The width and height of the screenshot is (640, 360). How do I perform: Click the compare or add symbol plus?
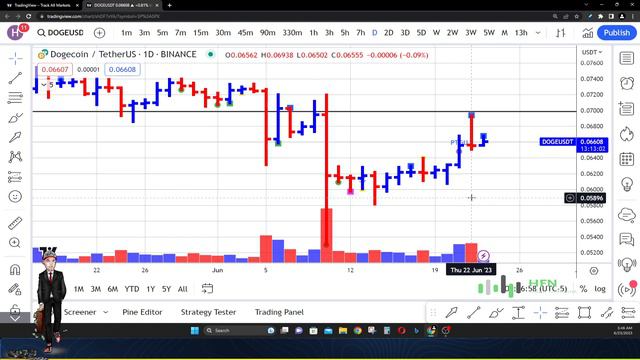click(x=99, y=33)
